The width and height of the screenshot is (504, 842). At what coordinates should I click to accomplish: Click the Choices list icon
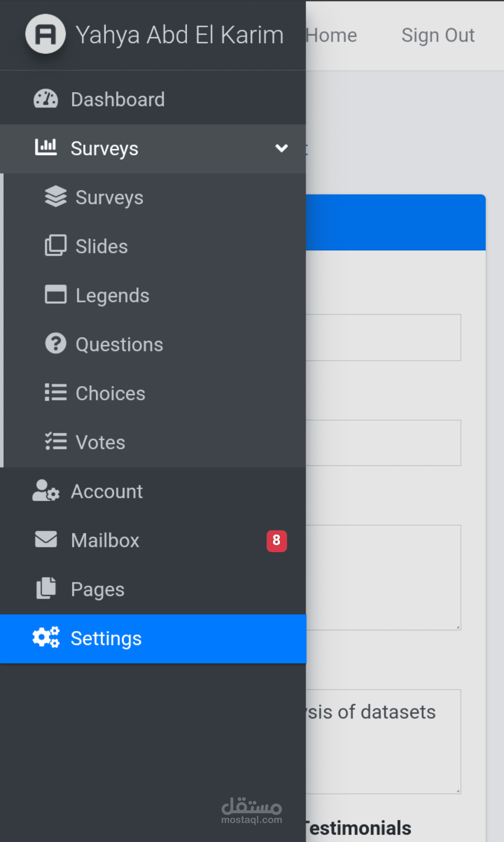(x=55, y=392)
